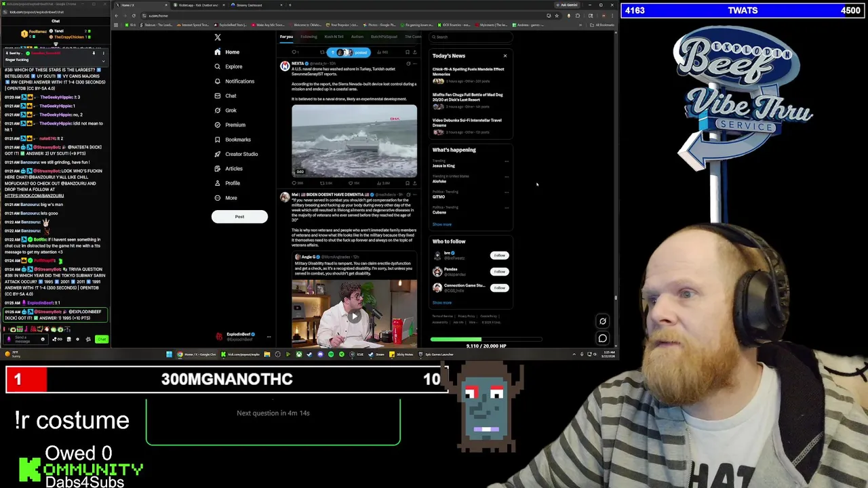Click the new posts 'posted' pill
Image resolution: width=868 pixels, height=488 pixels.
(348, 52)
